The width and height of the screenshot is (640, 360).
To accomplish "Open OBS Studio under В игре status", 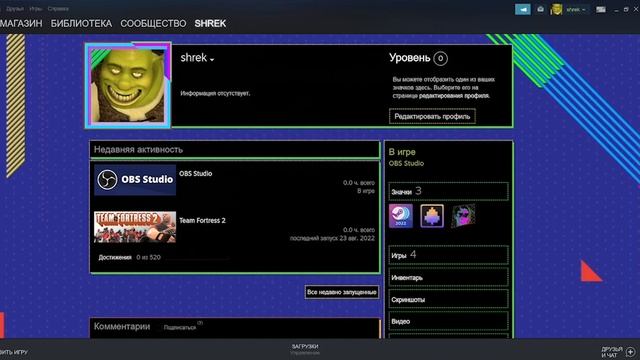I will pos(406,163).
